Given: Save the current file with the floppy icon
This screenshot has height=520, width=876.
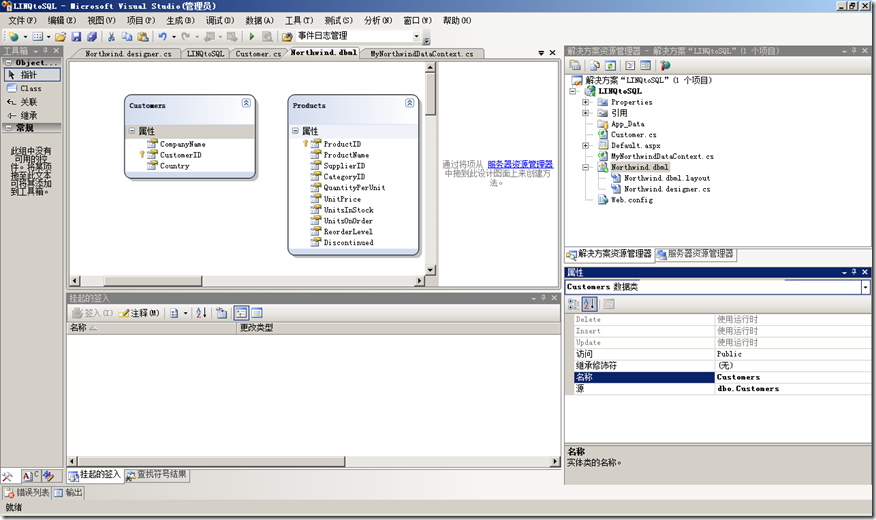Looking at the screenshot, I should (77, 37).
